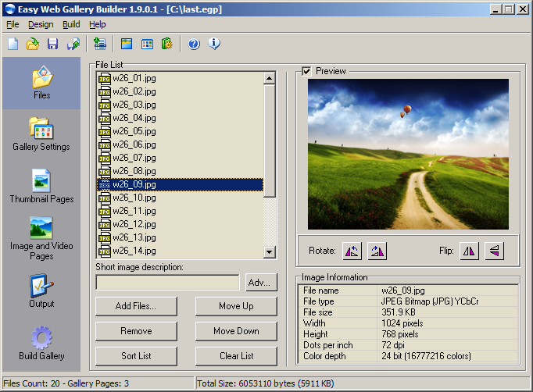Open the Build menu
The height and width of the screenshot is (392, 533).
tap(71, 24)
